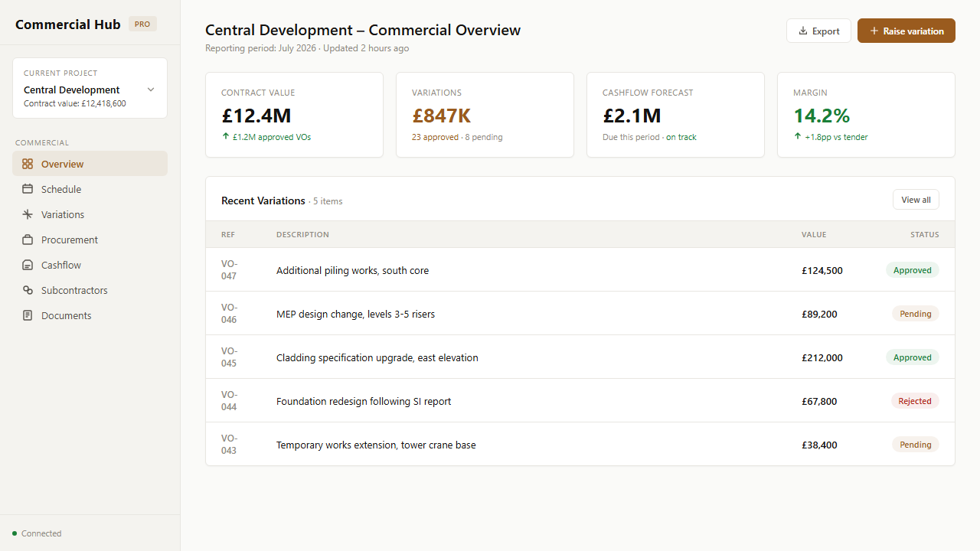The image size is (980, 551).
Task: Click the Rejected status badge
Action: pyautogui.click(x=915, y=401)
